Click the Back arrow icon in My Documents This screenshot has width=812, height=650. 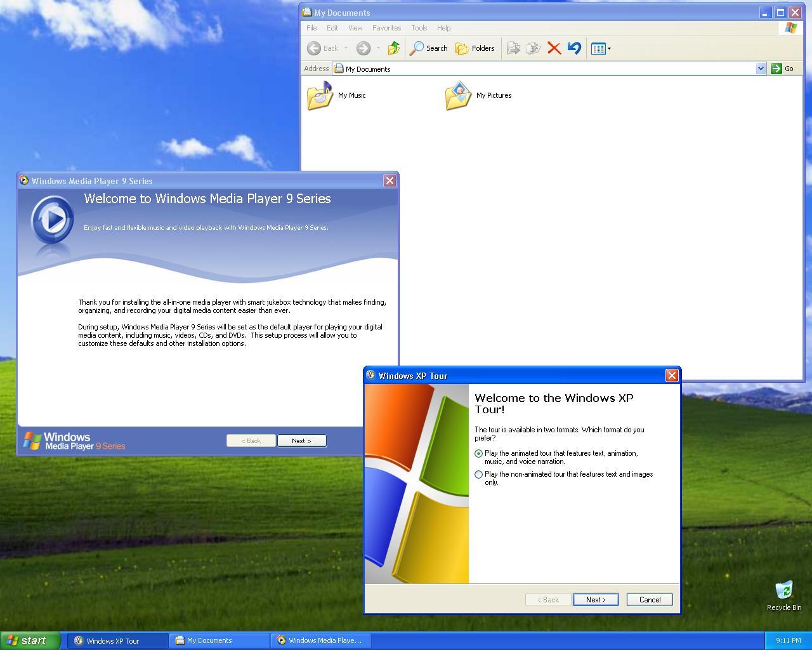313,48
